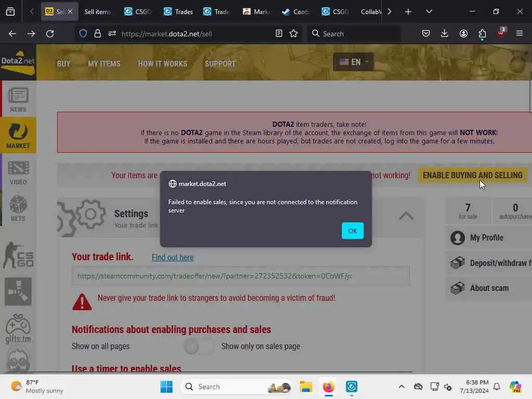Image resolution: width=532 pixels, height=399 pixels.
Task: Switch to the Sell items tab
Action: click(97, 12)
